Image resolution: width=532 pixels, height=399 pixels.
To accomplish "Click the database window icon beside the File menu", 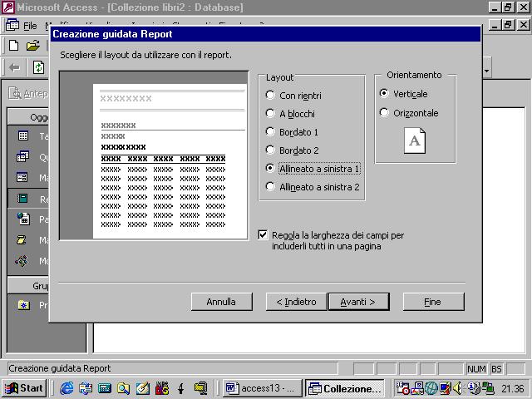I will coord(12,25).
